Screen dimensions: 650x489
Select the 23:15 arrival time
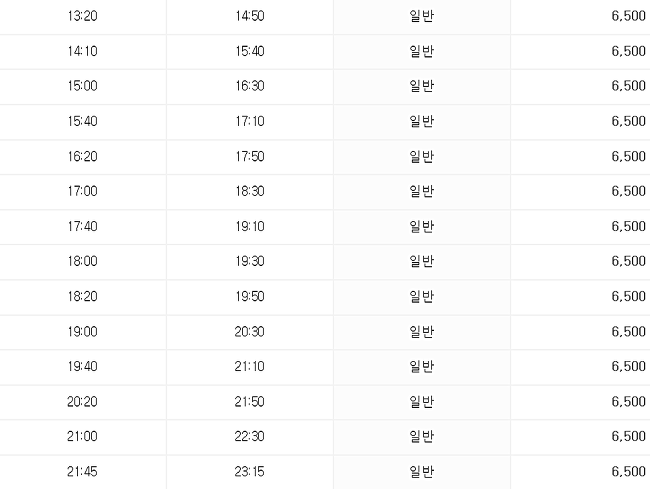(250, 472)
